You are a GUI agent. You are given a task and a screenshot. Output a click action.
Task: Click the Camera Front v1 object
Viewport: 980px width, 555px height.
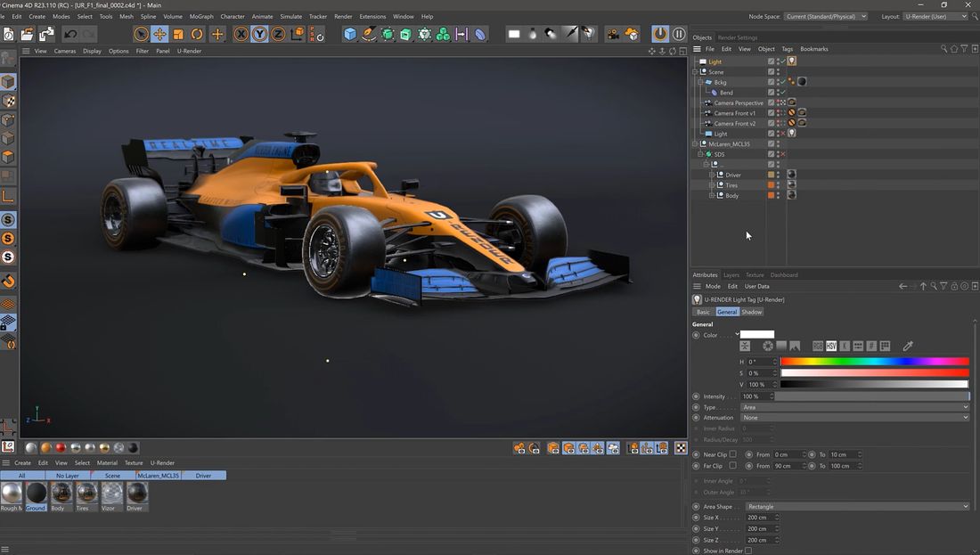click(739, 112)
